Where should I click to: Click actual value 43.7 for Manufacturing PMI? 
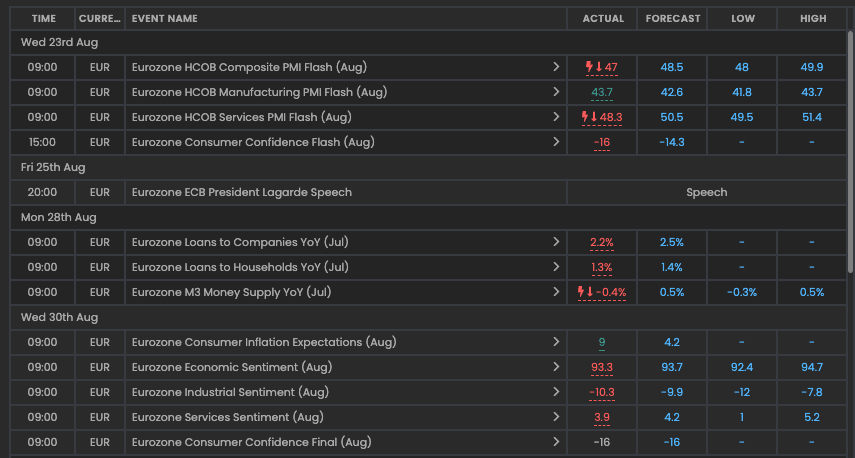pyautogui.click(x=602, y=92)
